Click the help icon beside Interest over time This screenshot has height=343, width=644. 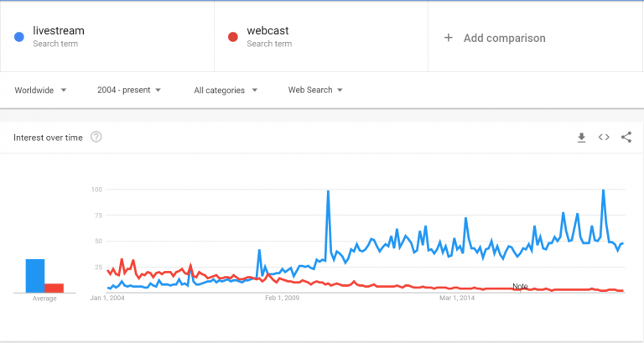[96, 138]
